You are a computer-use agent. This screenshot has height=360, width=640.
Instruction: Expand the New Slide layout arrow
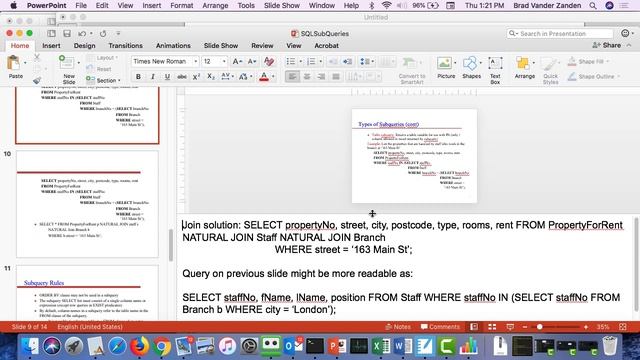(x=78, y=63)
